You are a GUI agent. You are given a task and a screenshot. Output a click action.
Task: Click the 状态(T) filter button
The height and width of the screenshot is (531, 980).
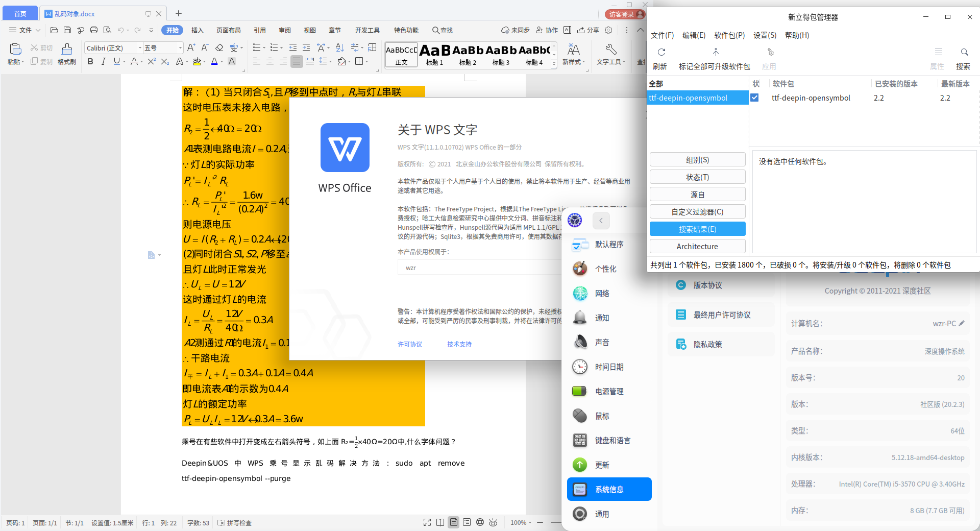coord(697,177)
